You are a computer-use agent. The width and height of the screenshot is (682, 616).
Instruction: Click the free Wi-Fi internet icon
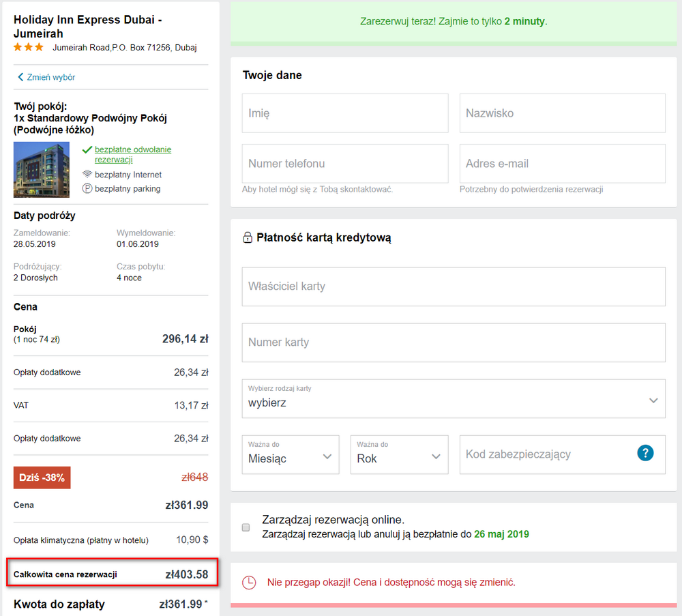[x=87, y=175]
